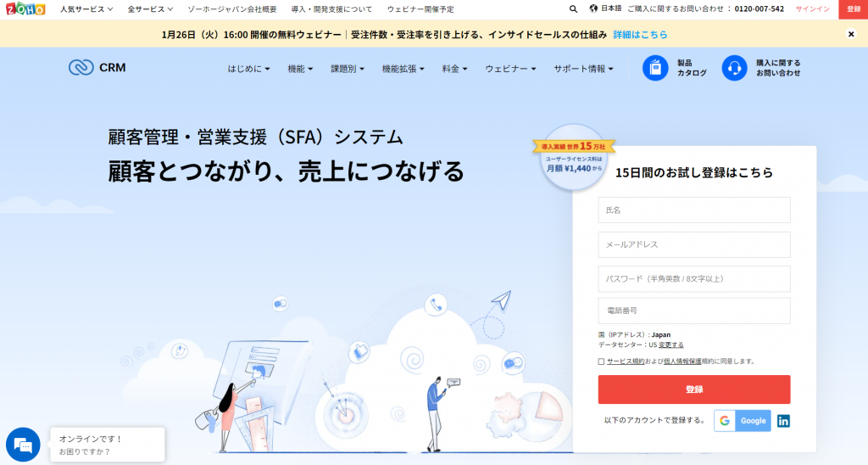Click the ZOHO logo in top bar
Screen dimensions: 868x465
[x=25, y=8]
